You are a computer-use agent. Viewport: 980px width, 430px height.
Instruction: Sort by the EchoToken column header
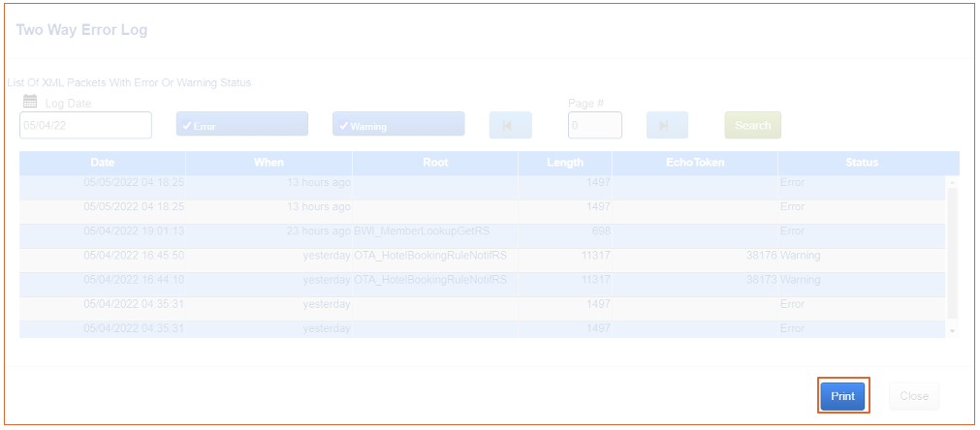pos(695,163)
